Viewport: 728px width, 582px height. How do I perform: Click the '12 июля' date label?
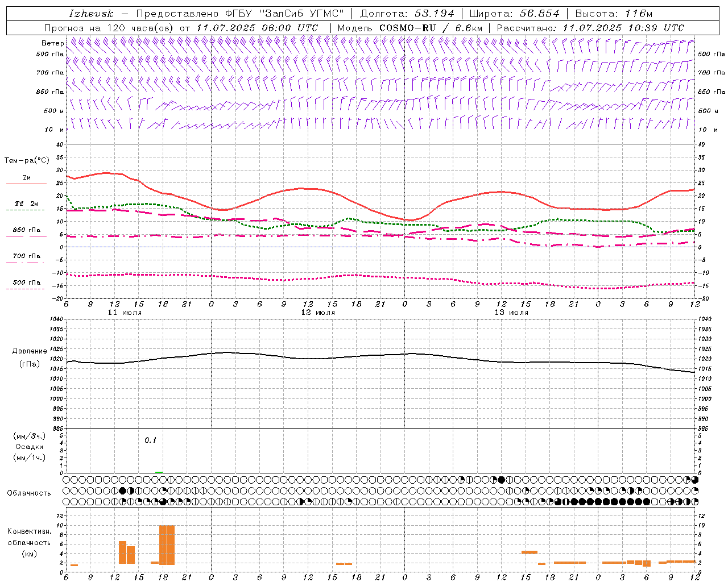coord(318,313)
